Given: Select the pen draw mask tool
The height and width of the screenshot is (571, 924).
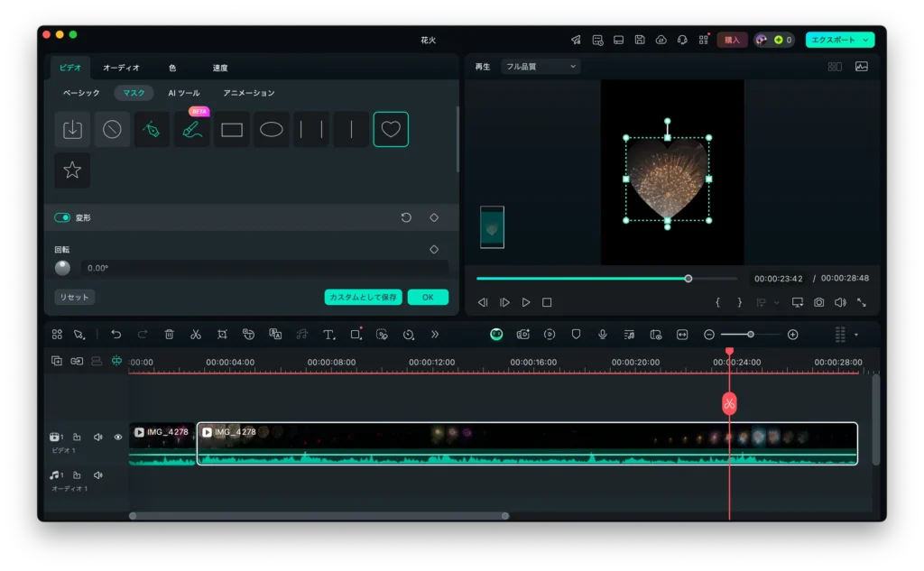Looking at the screenshot, I should (x=152, y=129).
